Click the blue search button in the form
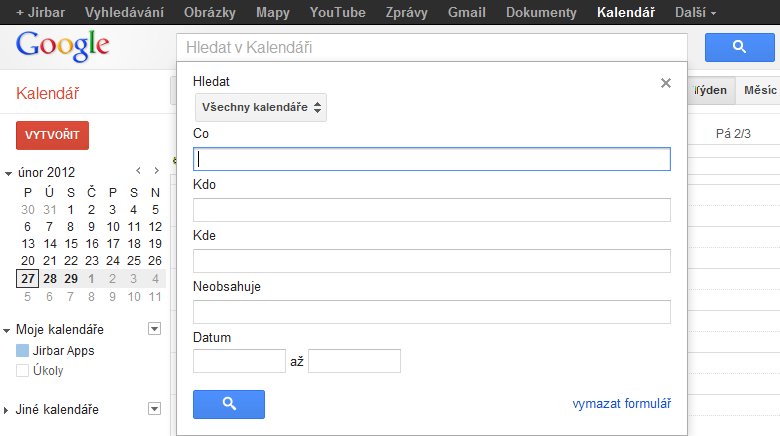The image size is (780, 436). click(229, 404)
